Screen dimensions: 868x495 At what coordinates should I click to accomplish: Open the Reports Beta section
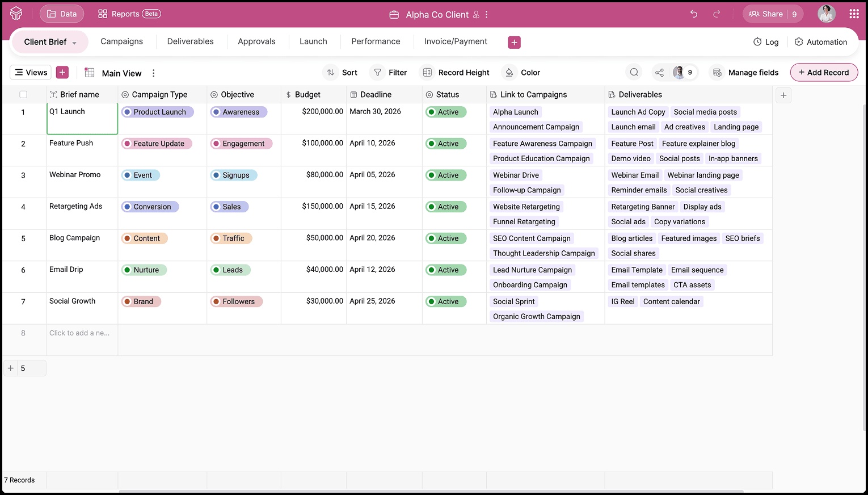(129, 14)
